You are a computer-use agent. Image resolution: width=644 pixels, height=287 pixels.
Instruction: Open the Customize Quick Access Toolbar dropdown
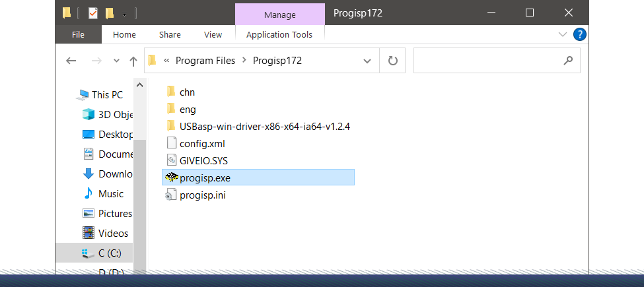124,13
